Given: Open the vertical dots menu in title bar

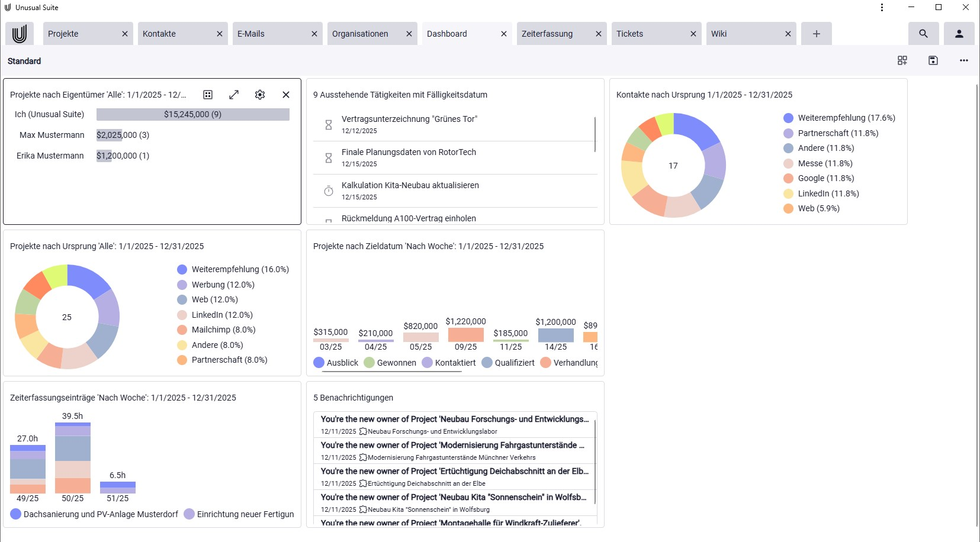Looking at the screenshot, I should pyautogui.click(x=882, y=8).
